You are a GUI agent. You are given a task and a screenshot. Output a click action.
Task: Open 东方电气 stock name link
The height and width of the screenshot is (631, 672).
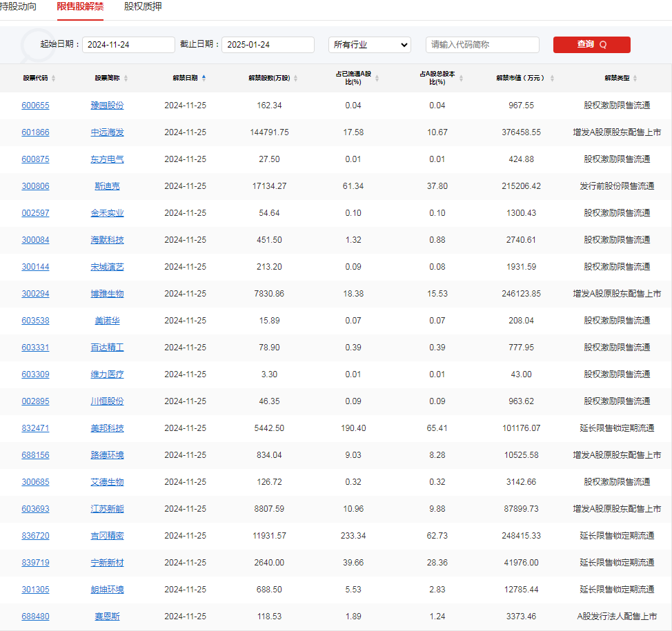coord(107,159)
